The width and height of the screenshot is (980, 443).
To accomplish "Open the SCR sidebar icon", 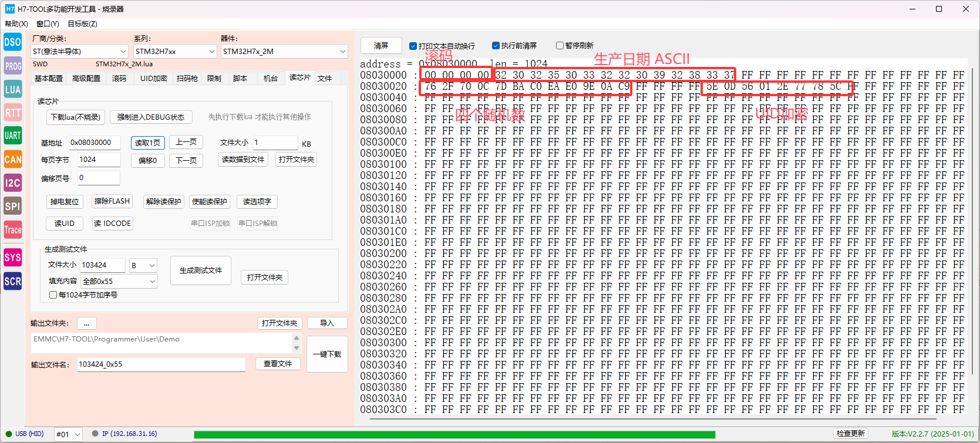I will coord(13,281).
